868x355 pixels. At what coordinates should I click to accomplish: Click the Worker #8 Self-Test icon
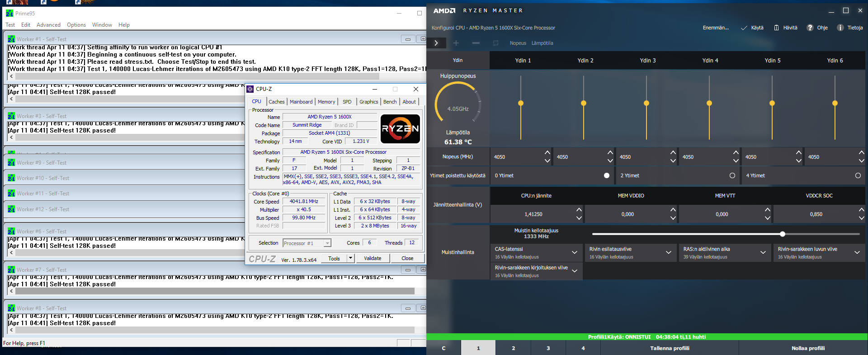click(11, 308)
